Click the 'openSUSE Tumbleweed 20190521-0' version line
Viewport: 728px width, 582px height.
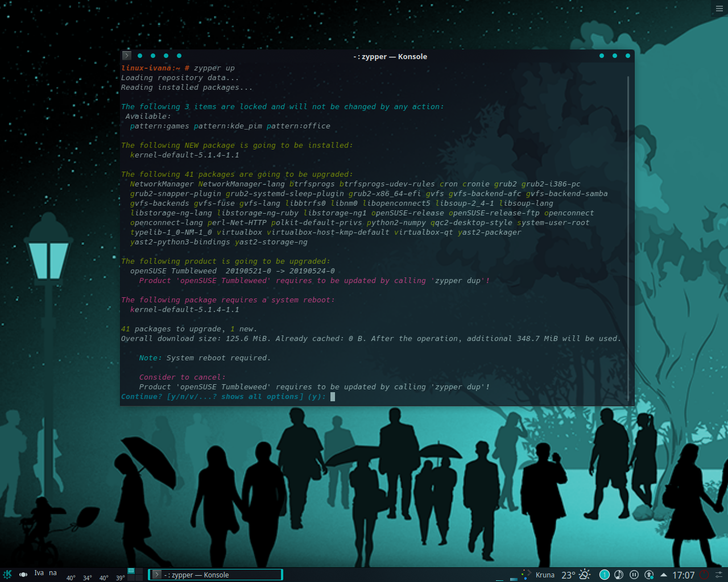232,271
